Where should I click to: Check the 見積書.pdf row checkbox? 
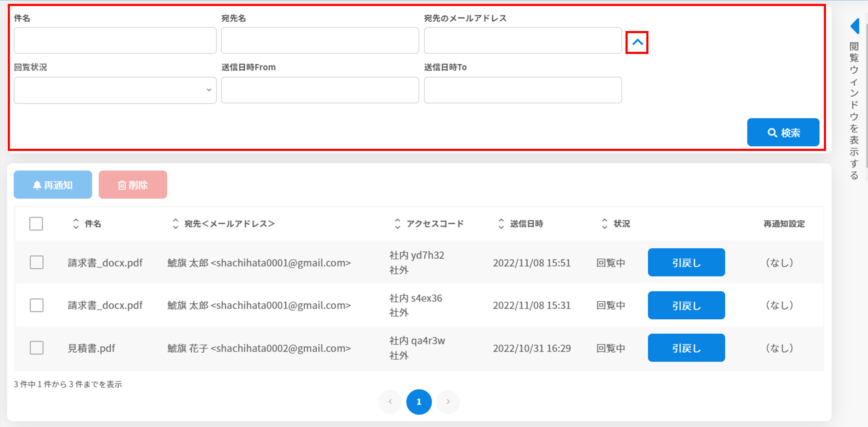(x=36, y=348)
